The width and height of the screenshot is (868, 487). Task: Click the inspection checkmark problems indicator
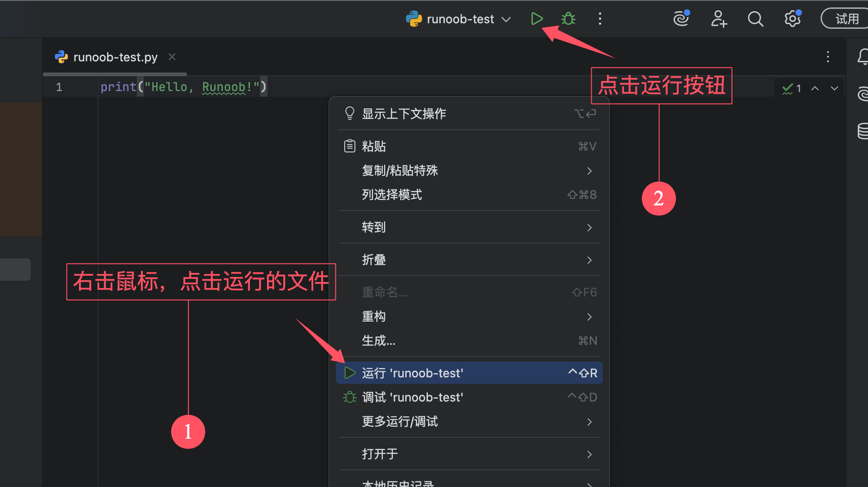point(791,88)
